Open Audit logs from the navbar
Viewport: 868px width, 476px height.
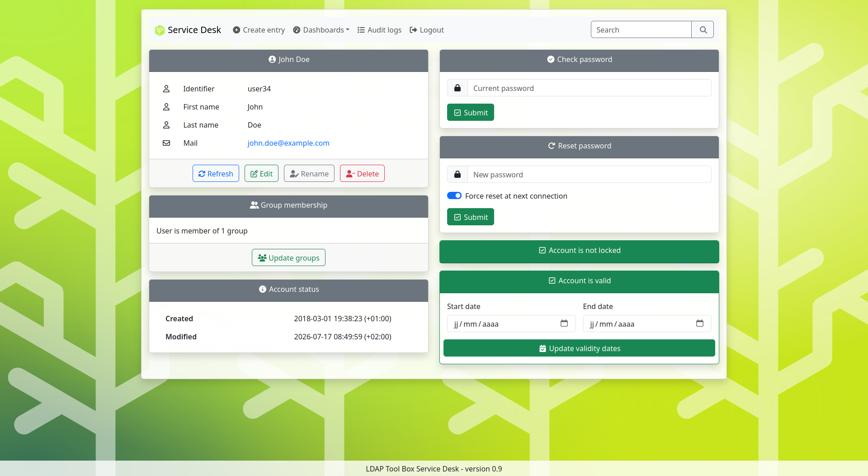pyautogui.click(x=379, y=30)
